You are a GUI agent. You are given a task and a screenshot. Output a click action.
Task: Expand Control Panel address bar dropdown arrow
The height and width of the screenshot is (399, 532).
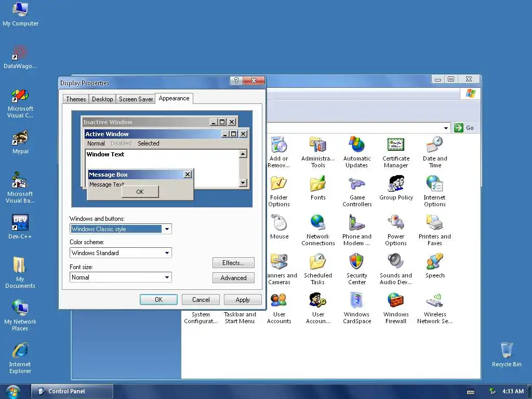coord(446,128)
